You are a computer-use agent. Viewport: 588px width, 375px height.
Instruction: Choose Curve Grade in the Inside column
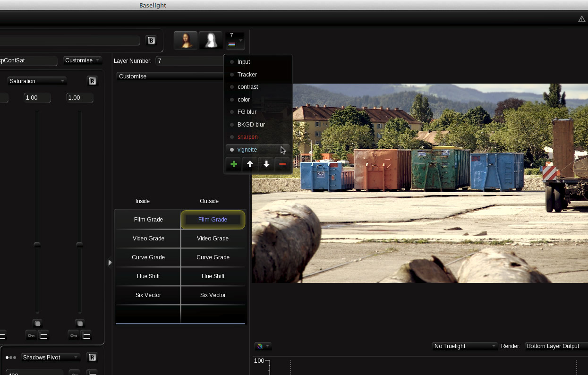click(148, 257)
